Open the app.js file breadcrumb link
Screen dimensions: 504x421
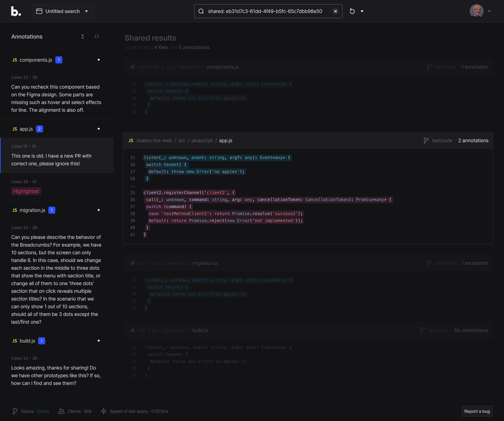point(226,141)
